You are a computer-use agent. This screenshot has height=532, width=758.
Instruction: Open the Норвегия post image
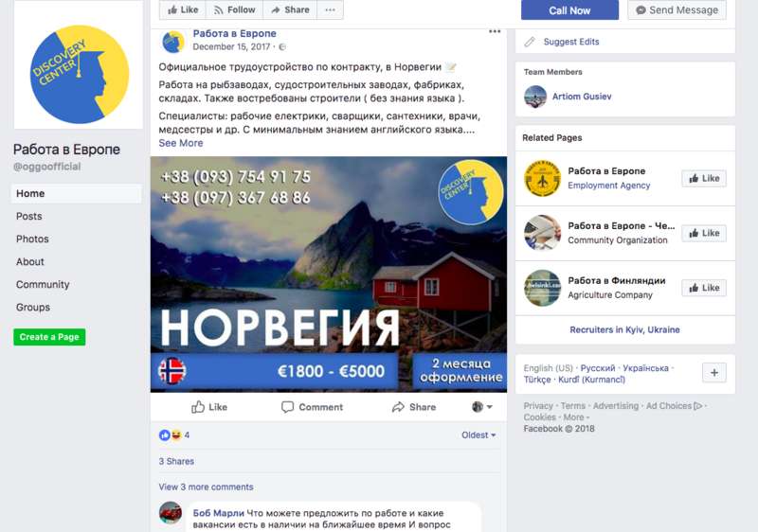[329, 275]
